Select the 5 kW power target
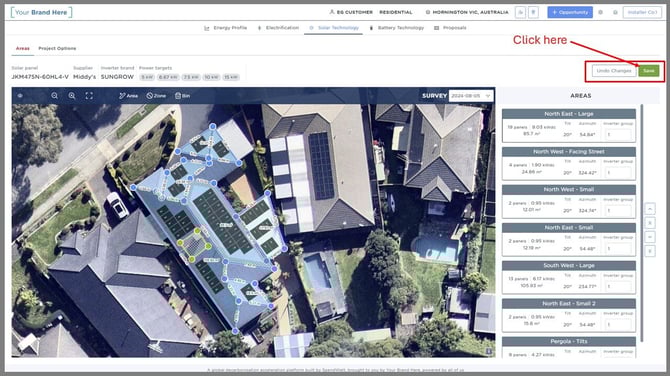Screen dimensions: 670x376 [147, 77]
